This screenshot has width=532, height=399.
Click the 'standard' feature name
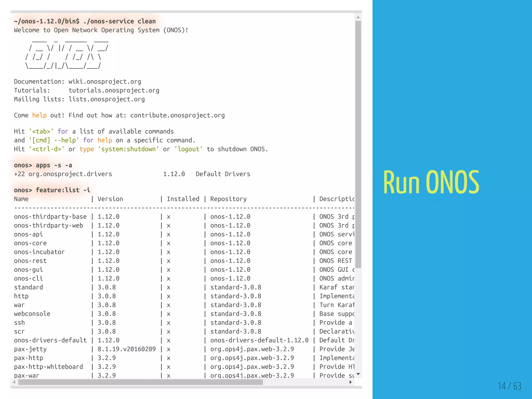[29, 287]
